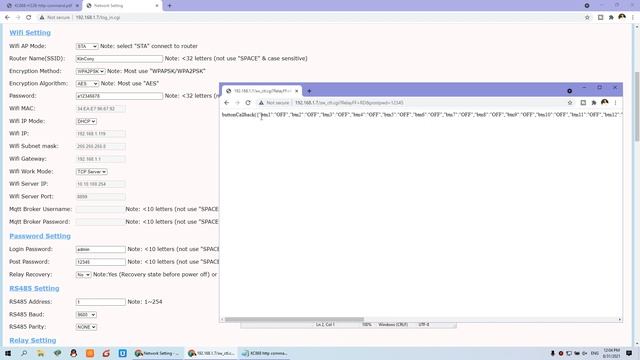Open File Explorer from taskbar
Screen dimensions: 640x360
(x=40, y=353)
